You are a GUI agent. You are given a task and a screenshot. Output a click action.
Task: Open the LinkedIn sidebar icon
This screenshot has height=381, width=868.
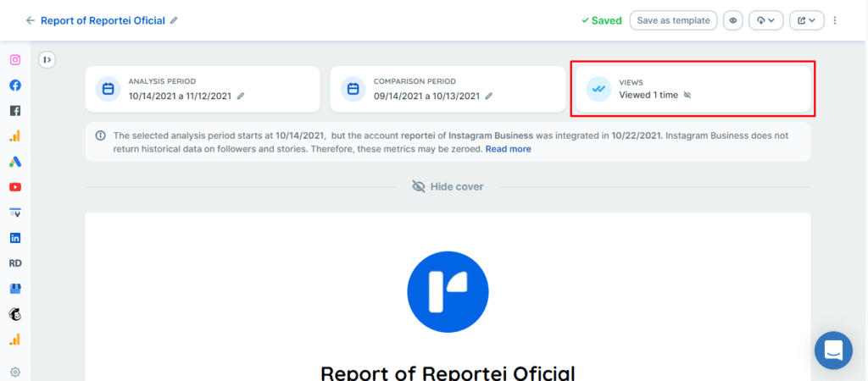(x=15, y=238)
